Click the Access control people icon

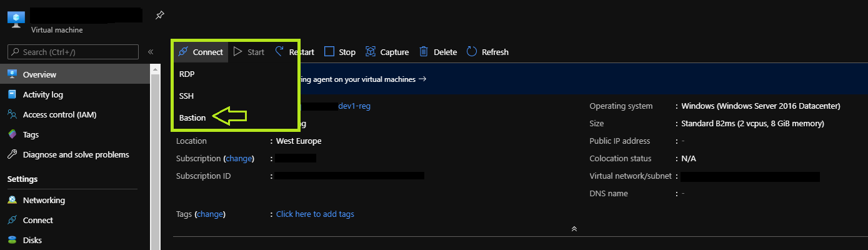[12, 114]
